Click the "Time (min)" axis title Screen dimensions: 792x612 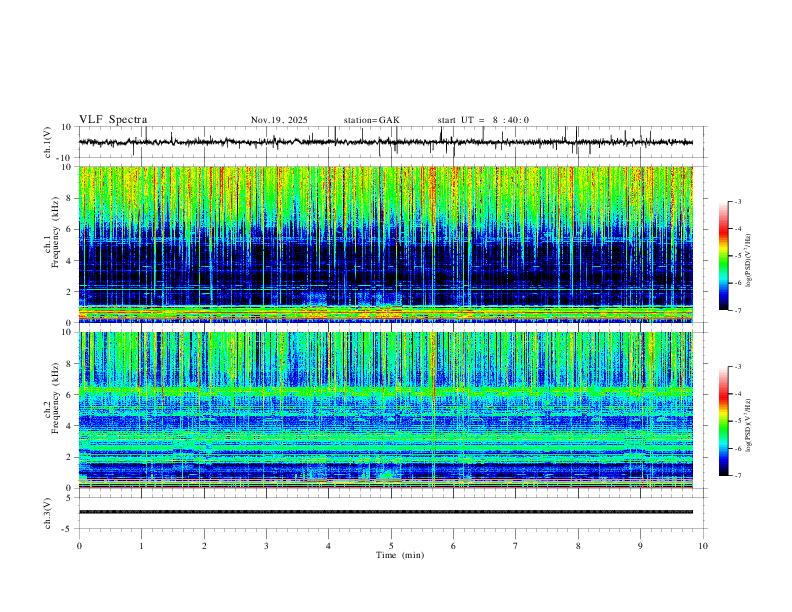pyautogui.click(x=400, y=555)
